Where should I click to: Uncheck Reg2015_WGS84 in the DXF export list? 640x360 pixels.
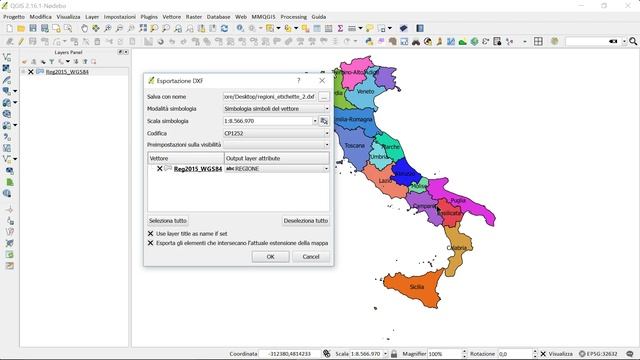(160, 169)
